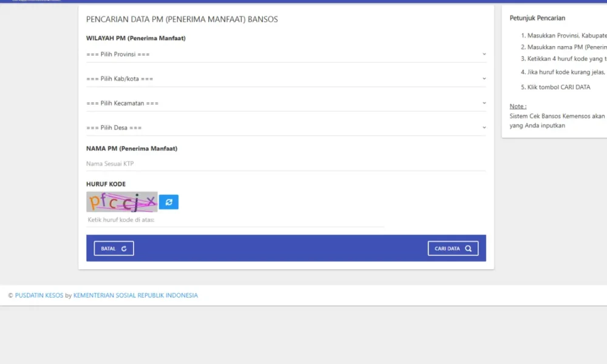Focus the Nama Sesuai KTP field
Image resolution: width=607 pixels, height=364 pixels.
(x=286, y=164)
